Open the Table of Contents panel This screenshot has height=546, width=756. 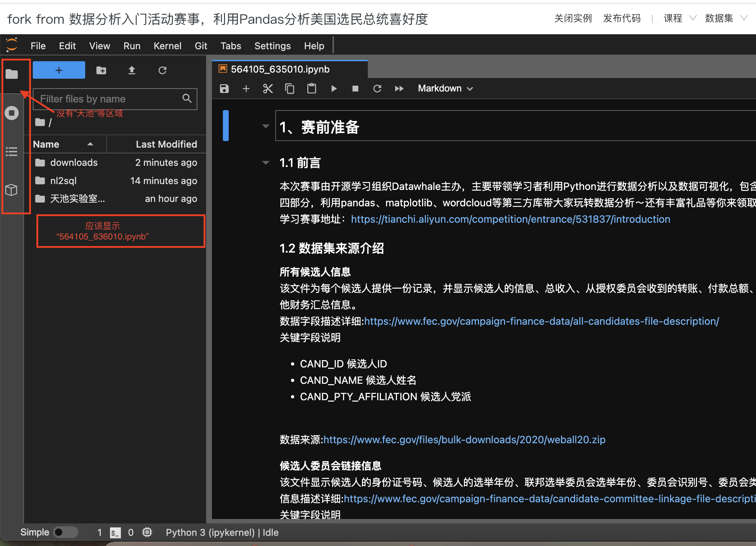(x=12, y=151)
